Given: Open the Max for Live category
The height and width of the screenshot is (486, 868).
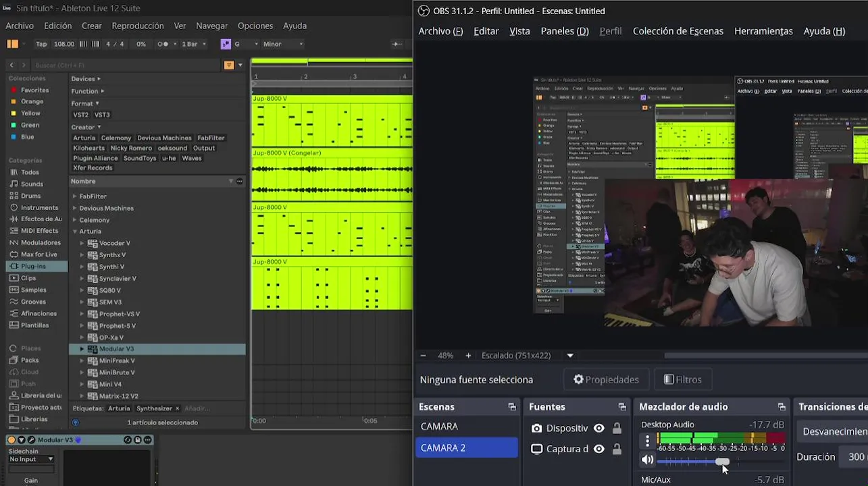Looking at the screenshot, I should coord(39,254).
